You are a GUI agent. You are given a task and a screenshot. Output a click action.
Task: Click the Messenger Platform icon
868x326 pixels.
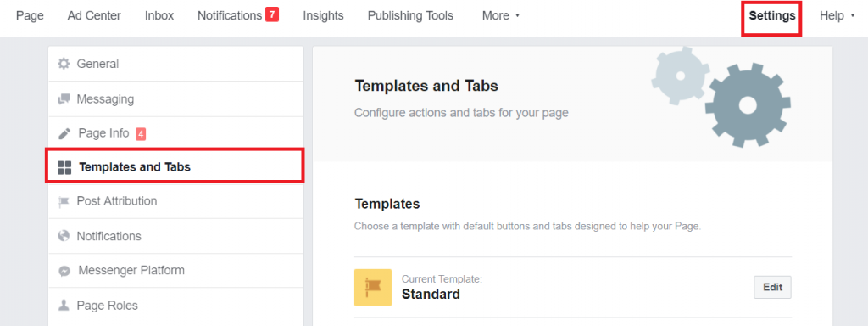click(64, 271)
